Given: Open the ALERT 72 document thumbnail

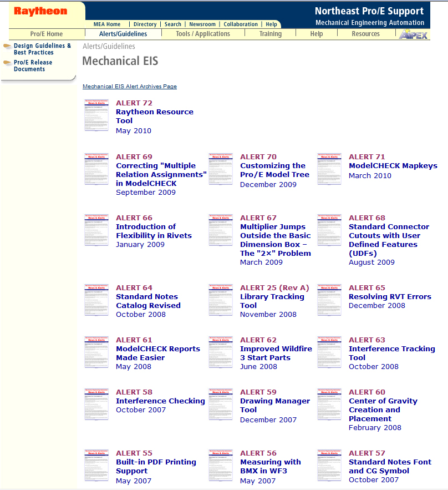Looking at the screenshot, I should pyautogui.click(x=96, y=115).
